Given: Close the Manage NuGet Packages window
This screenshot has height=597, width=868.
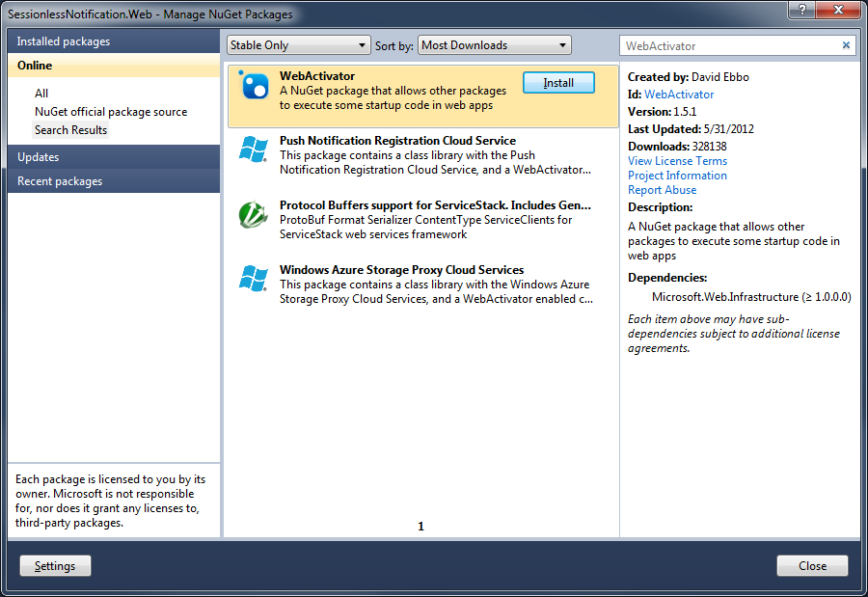Looking at the screenshot, I should 838,9.
